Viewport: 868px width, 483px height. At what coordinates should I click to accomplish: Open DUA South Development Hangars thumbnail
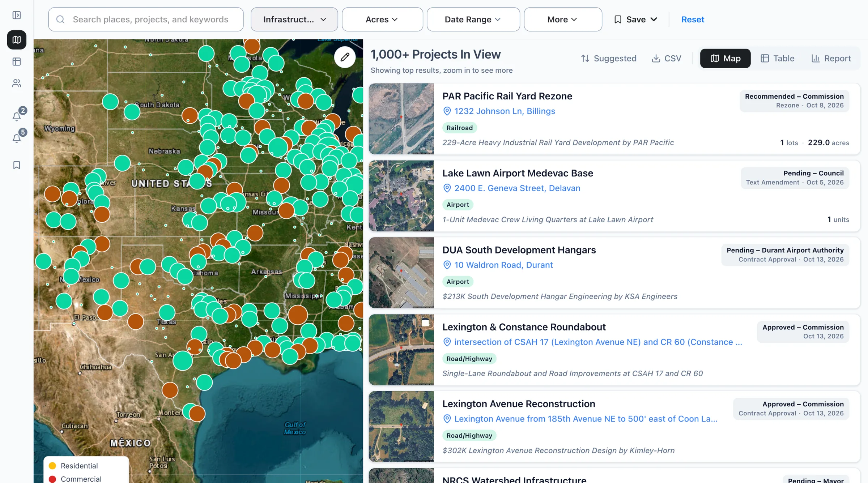click(x=401, y=273)
